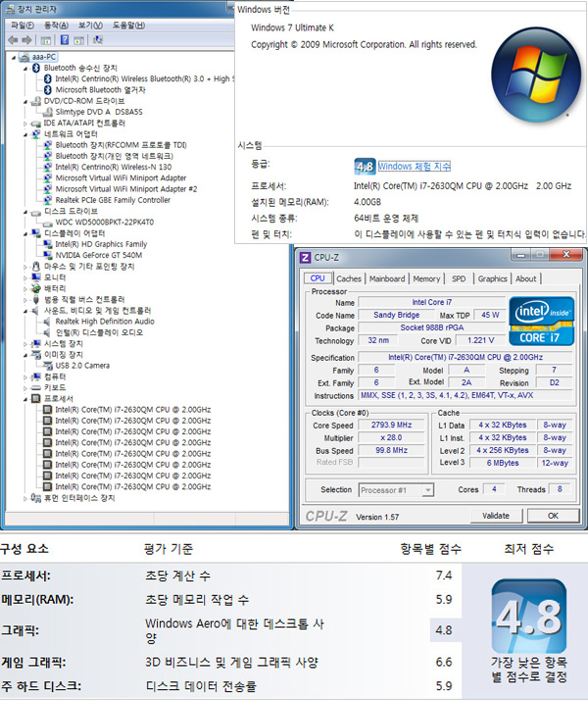The image size is (588, 703).
Task: Open the 보기(V) menu
Action: tap(90, 25)
